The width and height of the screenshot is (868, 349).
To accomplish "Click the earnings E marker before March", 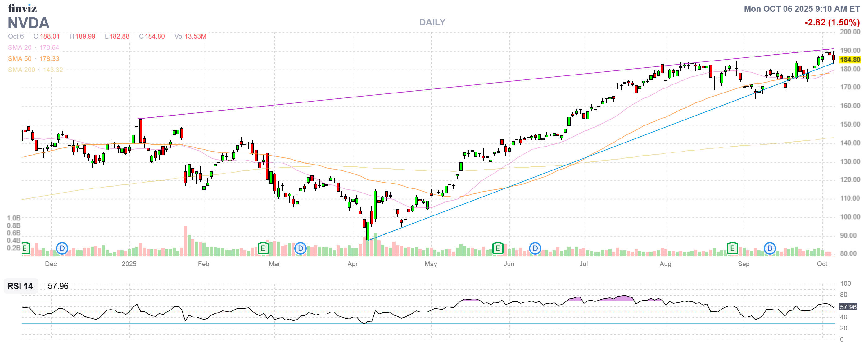I will [263, 249].
